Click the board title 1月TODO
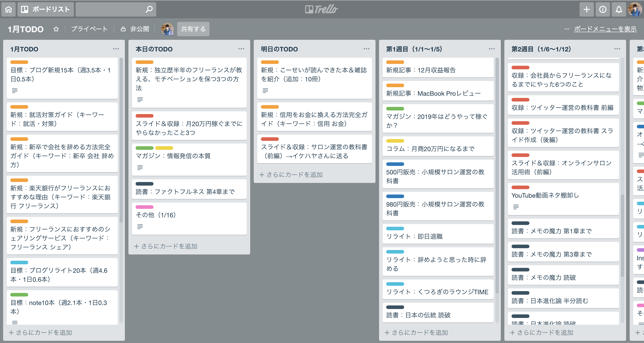This screenshot has width=644, height=343. point(26,29)
